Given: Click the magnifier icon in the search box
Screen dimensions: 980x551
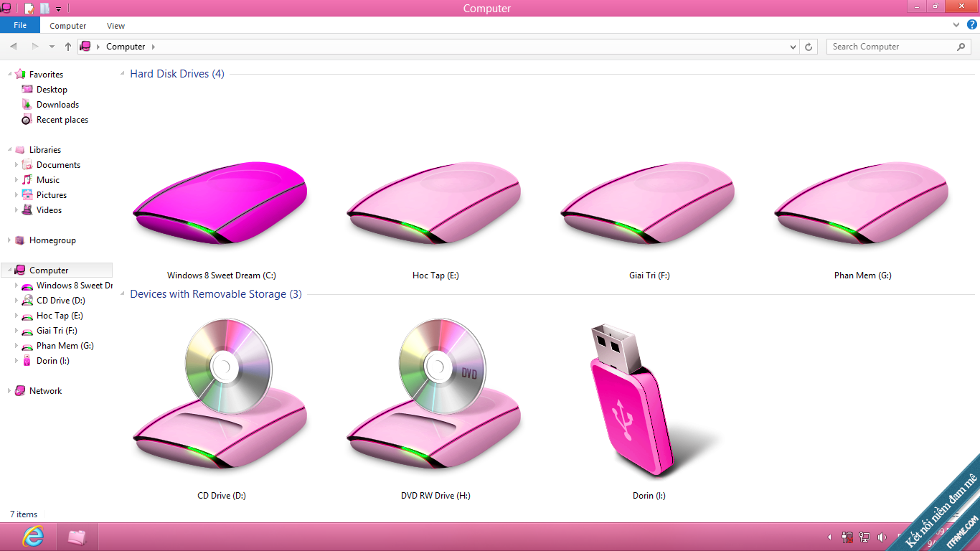Looking at the screenshot, I should 961,47.
